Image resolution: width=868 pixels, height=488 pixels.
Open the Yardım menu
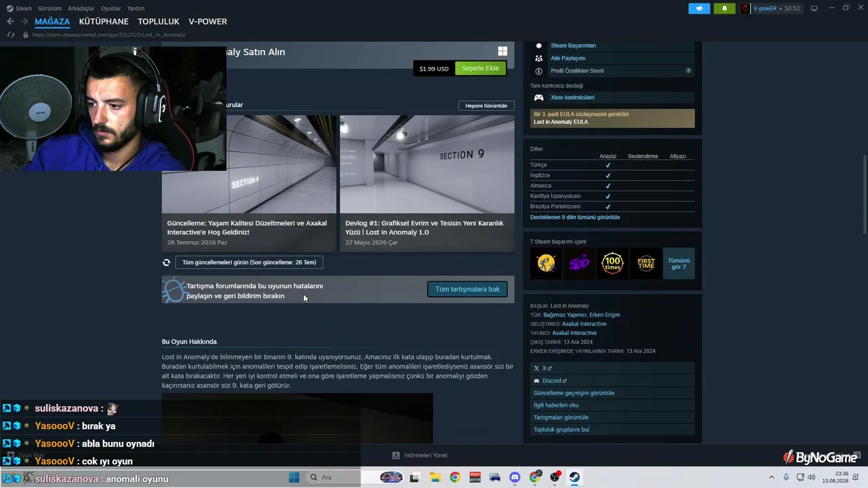tap(136, 8)
